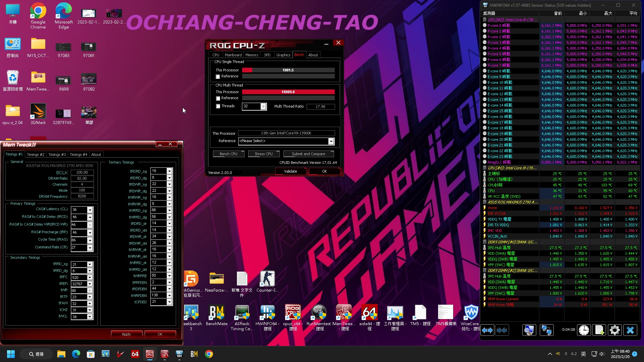Click the Bench CPU button
644x362 pixels.
tap(228, 154)
